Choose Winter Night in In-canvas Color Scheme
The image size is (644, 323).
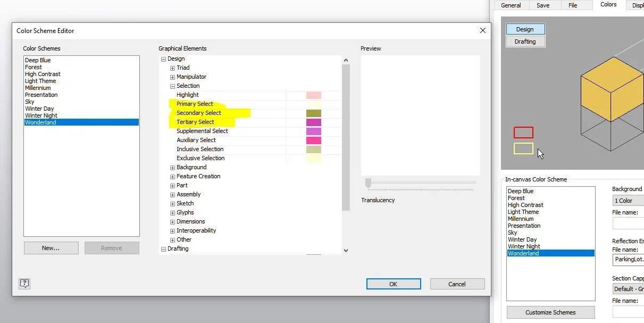pyautogui.click(x=550, y=246)
